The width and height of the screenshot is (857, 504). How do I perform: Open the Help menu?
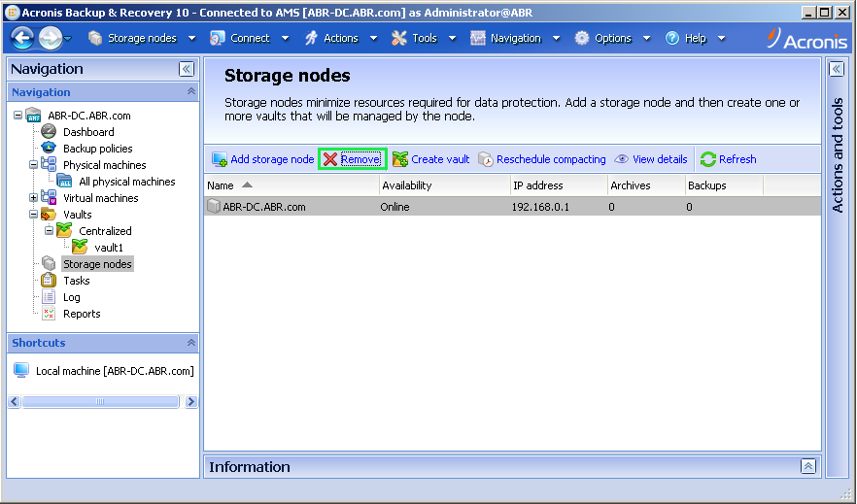(696, 38)
